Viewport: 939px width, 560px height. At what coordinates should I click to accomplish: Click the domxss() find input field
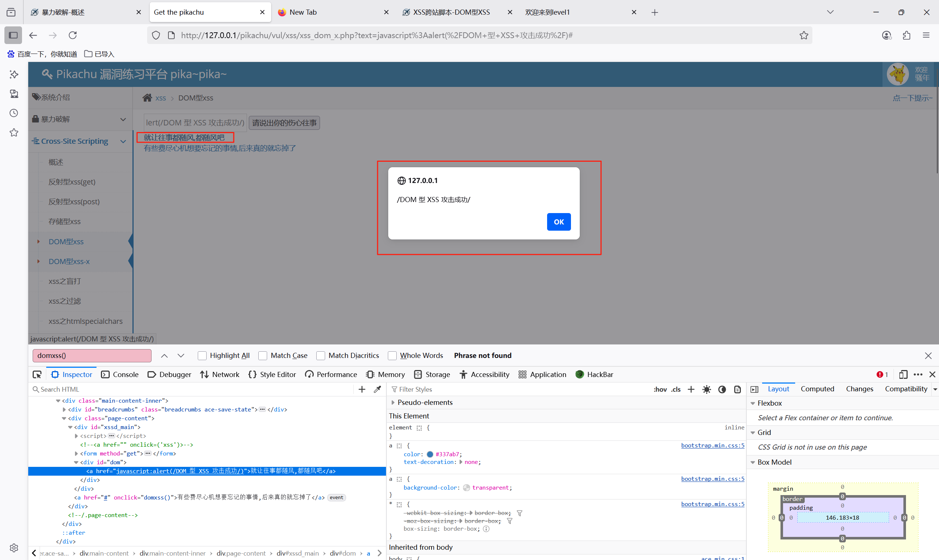(x=92, y=355)
